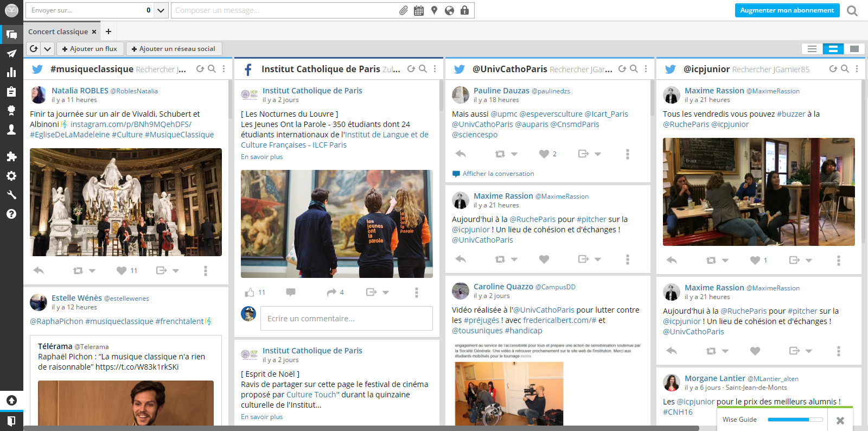Share the Nocturnes du Louvre post
The height and width of the screenshot is (431, 868).
pyautogui.click(x=331, y=293)
